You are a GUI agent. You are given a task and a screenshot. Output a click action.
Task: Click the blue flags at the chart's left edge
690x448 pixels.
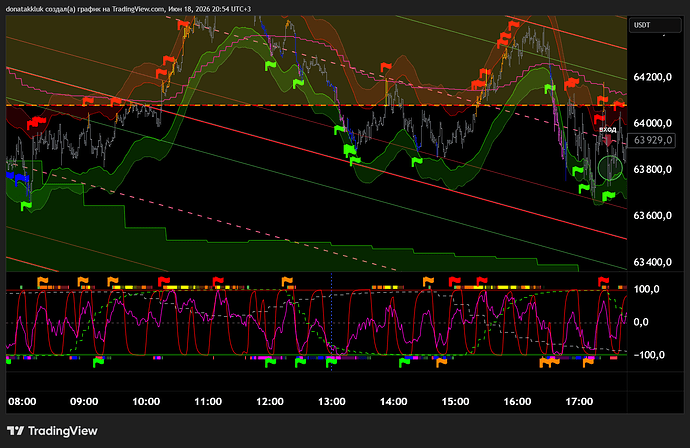pos(18,177)
